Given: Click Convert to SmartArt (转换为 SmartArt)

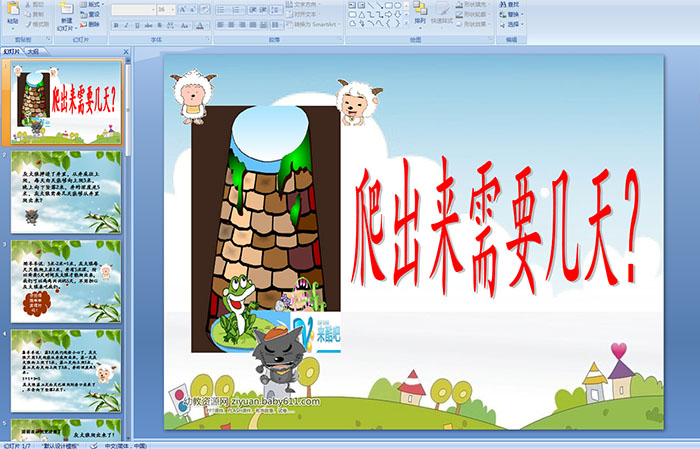Looking at the screenshot, I should click(x=314, y=24).
